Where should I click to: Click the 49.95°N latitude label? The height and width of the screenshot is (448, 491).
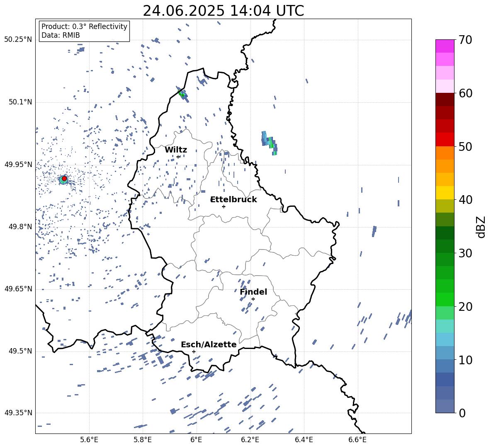pos(18,164)
